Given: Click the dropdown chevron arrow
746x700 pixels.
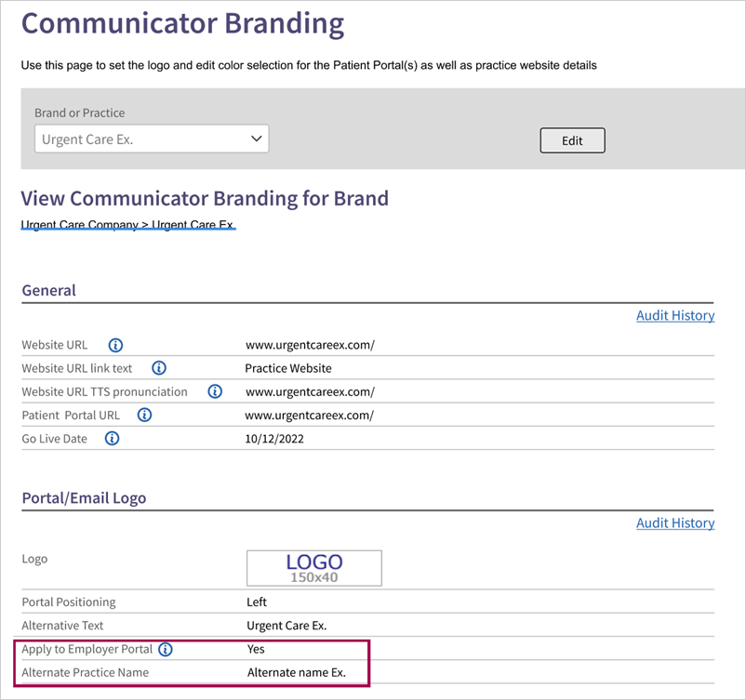Looking at the screenshot, I should point(257,139).
